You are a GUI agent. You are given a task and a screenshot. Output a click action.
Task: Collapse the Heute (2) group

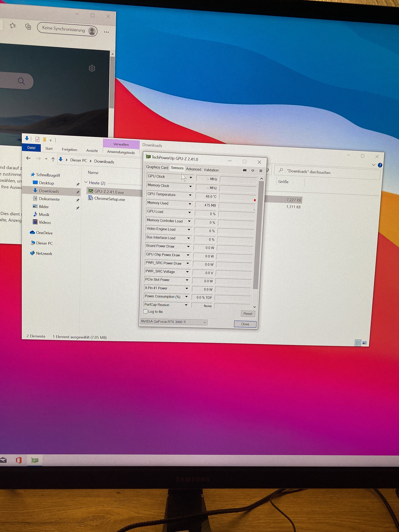click(86, 182)
